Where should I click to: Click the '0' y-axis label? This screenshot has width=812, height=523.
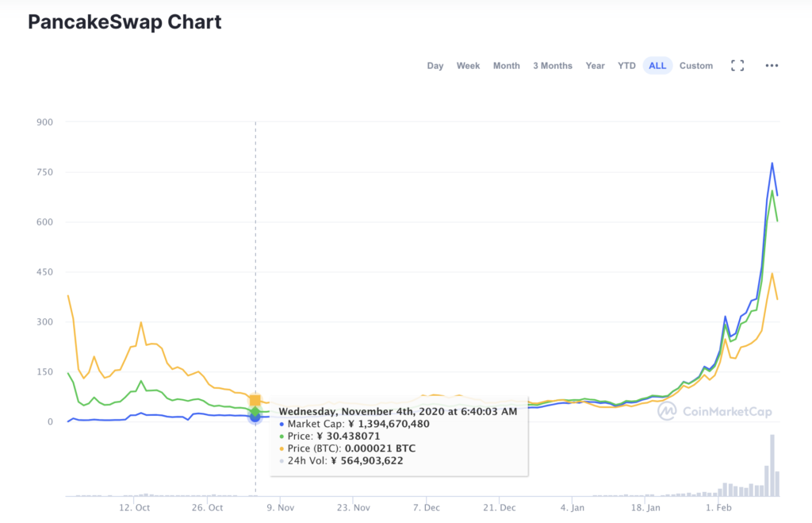click(x=50, y=422)
